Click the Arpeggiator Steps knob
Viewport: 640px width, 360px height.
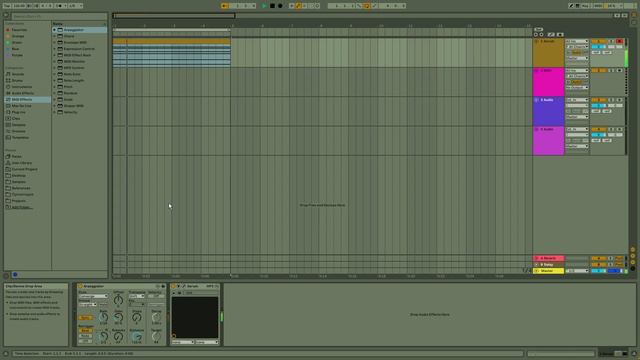tap(137, 317)
